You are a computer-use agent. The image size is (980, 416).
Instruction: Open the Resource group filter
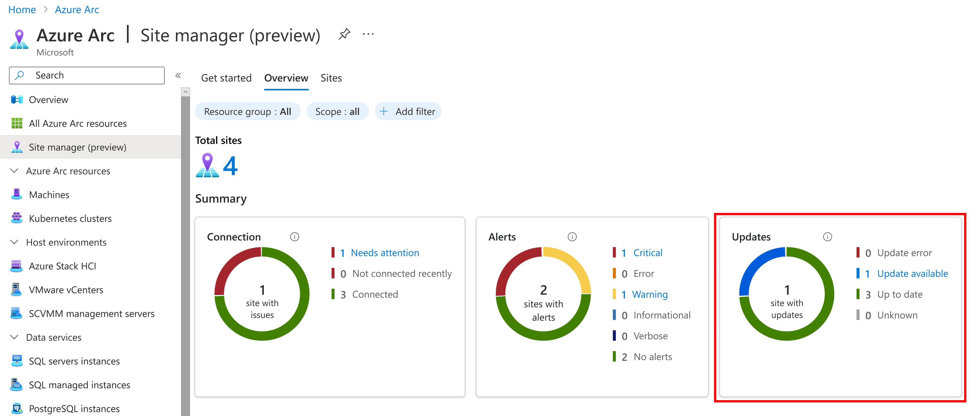tap(247, 111)
